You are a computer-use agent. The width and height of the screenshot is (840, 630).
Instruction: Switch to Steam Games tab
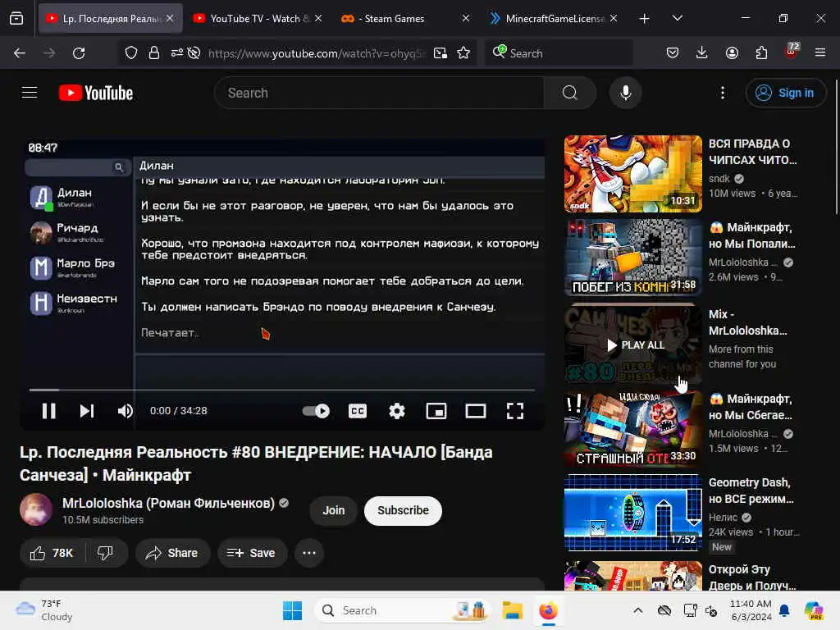[x=405, y=18]
